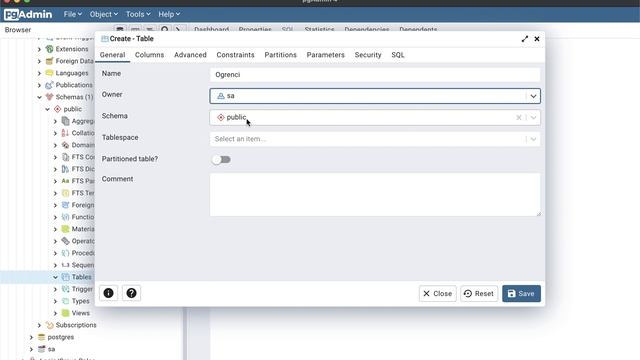This screenshot has height=360, width=640.
Task: Click the Operators node icon
Action: (65, 241)
